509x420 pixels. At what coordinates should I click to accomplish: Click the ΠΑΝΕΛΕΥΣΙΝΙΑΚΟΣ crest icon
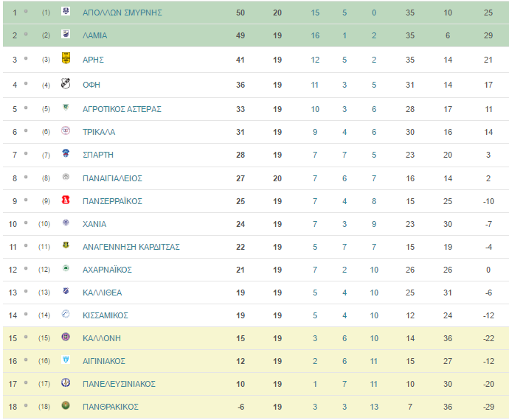[x=66, y=382]
